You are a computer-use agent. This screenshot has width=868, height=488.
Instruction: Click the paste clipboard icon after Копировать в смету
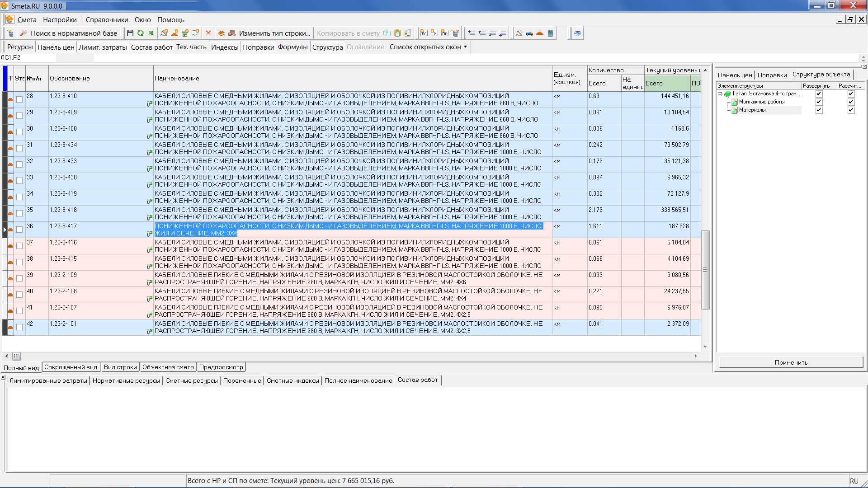(397, 33)
